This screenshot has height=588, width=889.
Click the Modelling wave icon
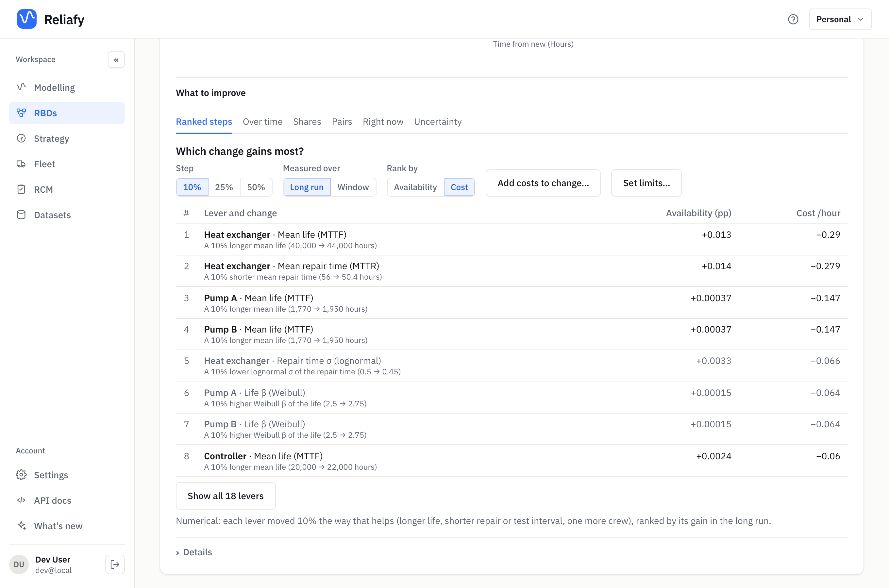[x=21, y=87]
